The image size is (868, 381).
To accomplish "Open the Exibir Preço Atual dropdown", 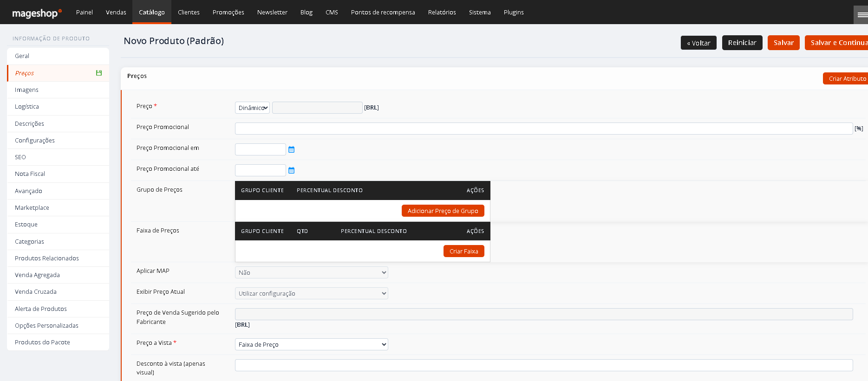I will point(312,293).
